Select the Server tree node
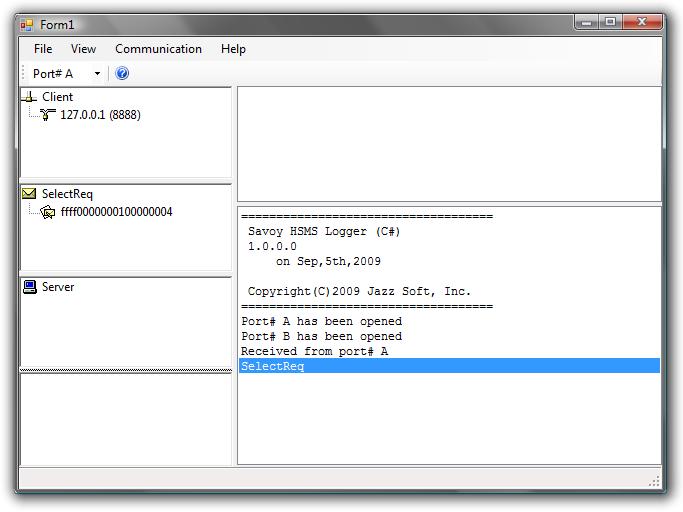This screenshot has width=683, height=512. [x=58, y=287]
